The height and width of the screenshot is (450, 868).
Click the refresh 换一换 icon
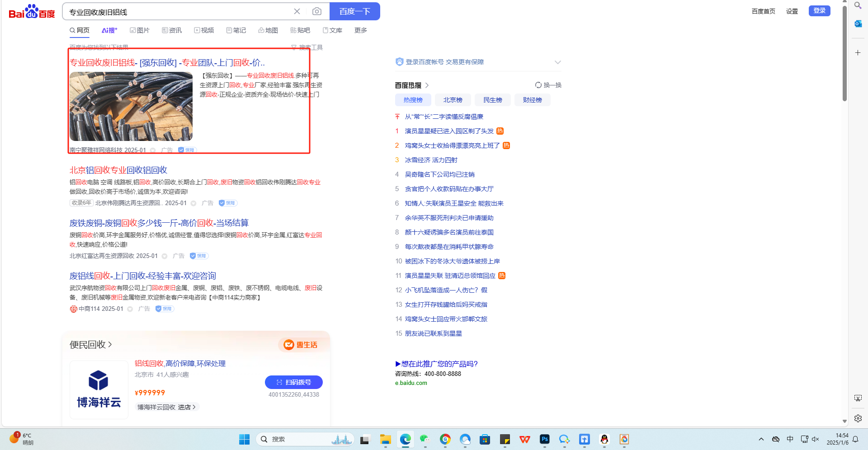click(538, 85)
